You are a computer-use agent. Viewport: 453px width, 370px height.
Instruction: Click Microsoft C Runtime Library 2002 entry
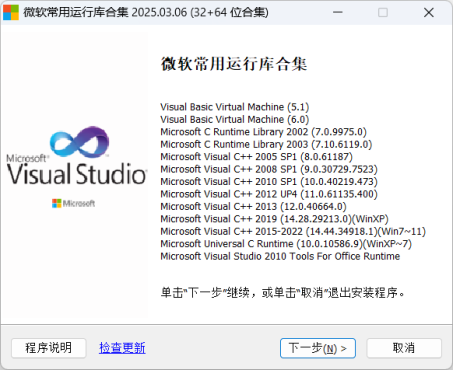click(263, 132)
